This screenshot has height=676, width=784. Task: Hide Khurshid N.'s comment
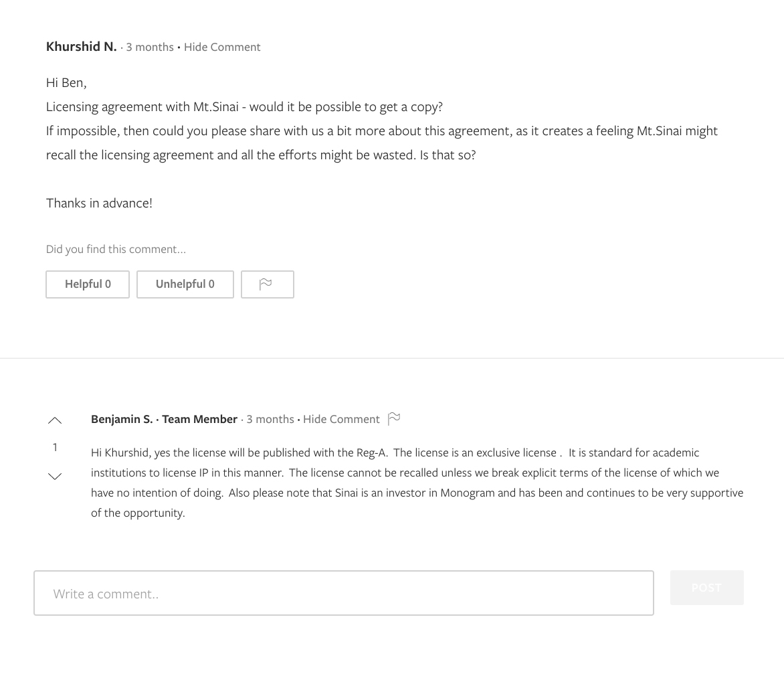tap(222, 47)
